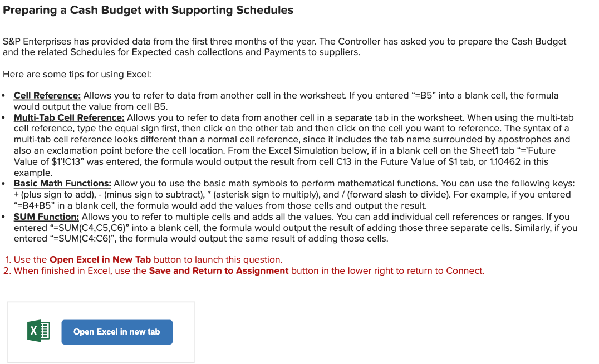Click the green Excel application icon
Screen dimensions: 599x364
coord(38,332)
